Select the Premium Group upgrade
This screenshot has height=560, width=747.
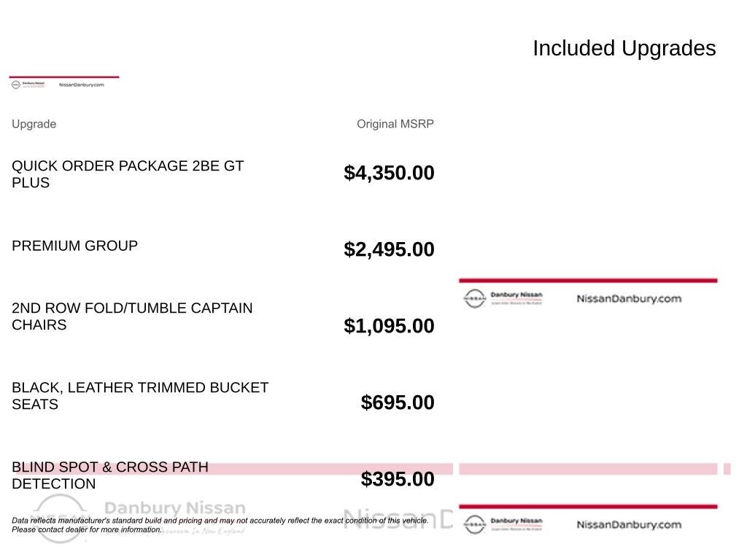[74, 246]
